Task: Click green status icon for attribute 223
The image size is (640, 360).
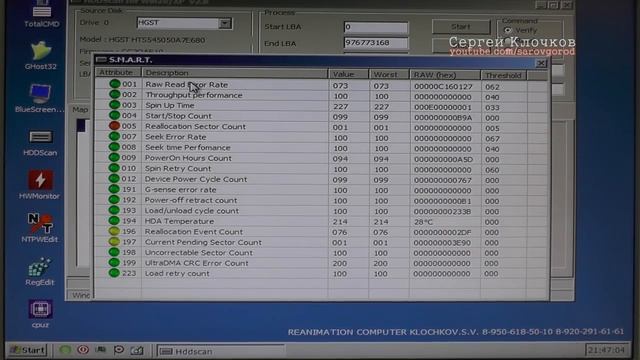Action: click(114, 273)
